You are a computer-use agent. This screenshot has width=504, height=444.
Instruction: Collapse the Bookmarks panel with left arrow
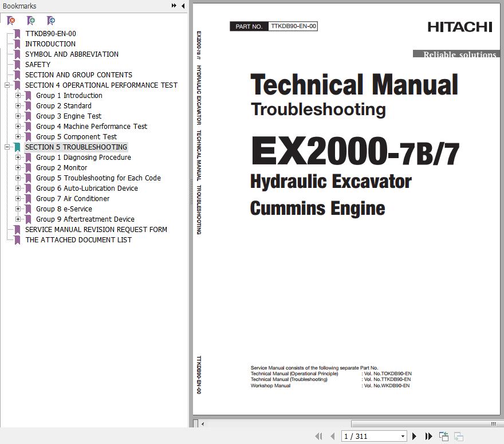click(183, 6)
